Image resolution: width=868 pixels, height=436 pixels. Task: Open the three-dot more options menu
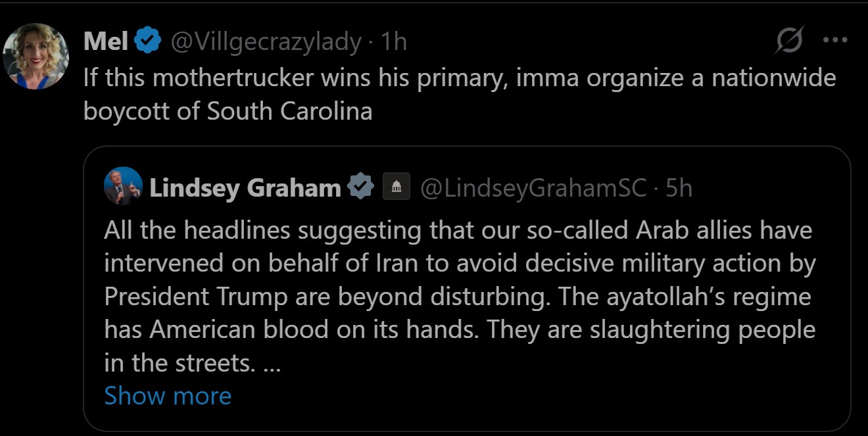coord(835,40)
